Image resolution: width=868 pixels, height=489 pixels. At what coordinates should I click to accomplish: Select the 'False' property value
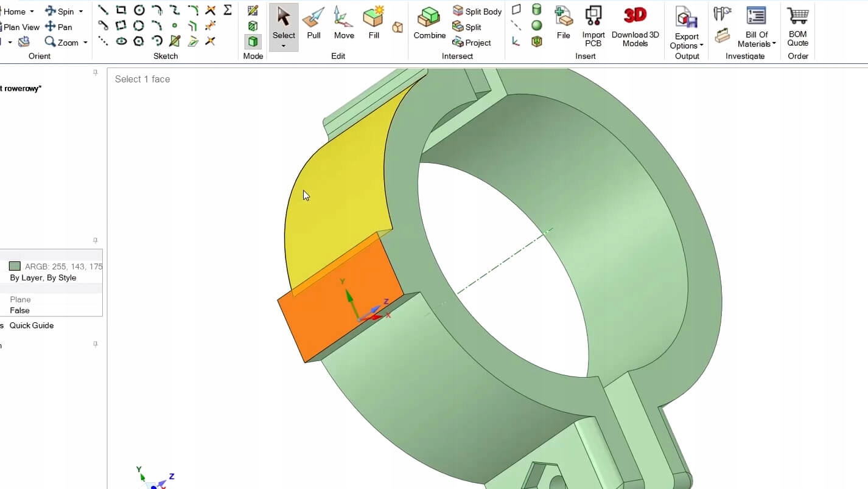pos(19,310)
